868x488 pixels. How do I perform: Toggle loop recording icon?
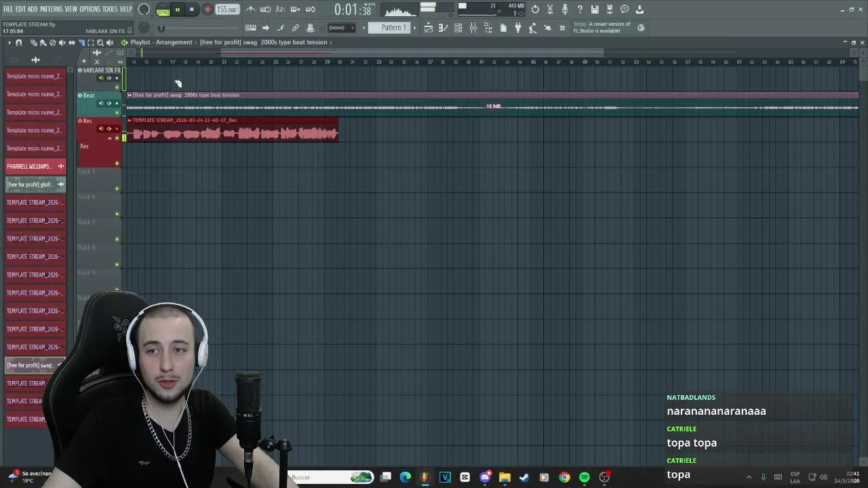tap(310, 9)
